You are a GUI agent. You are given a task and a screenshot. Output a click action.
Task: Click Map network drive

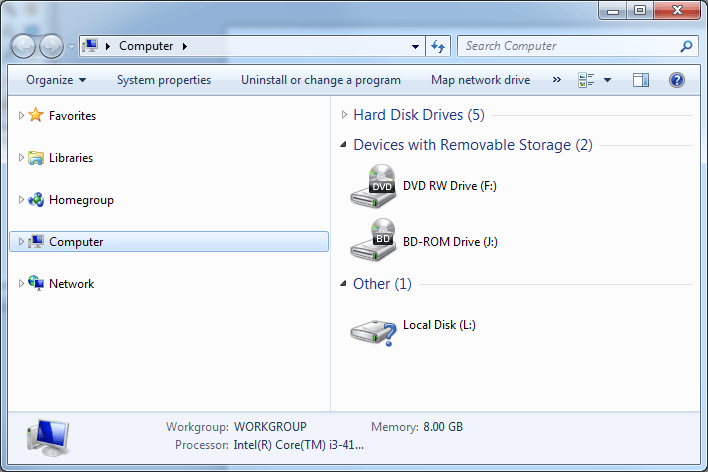pyautogui.click(x=480, y=80)
